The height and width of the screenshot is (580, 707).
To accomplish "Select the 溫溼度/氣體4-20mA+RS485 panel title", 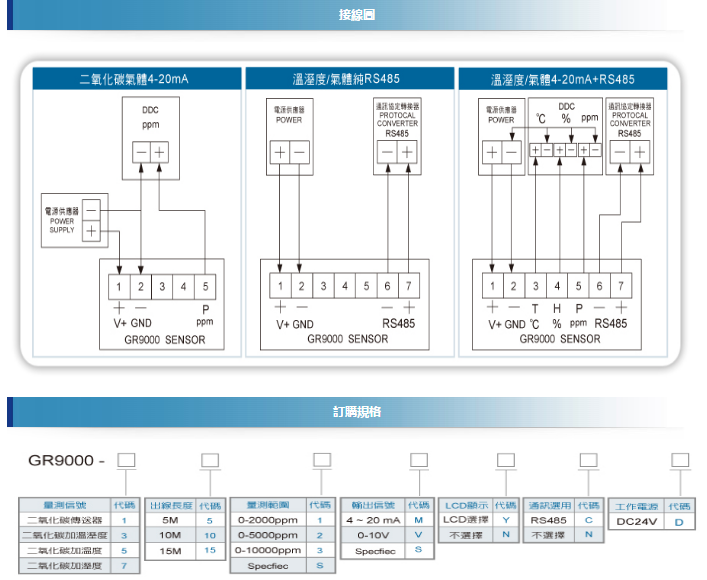I will click(562, 79).
